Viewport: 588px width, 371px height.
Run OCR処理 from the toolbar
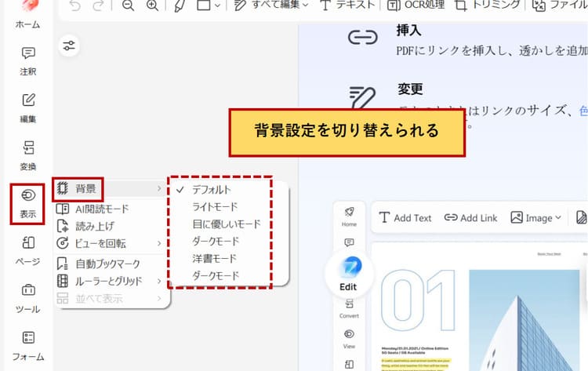click(416, 5)
